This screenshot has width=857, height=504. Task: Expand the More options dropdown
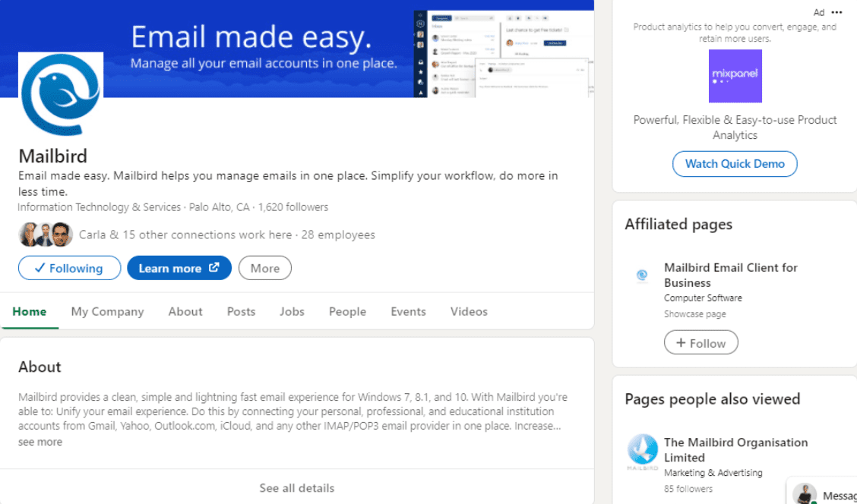(x=265, y=268)
